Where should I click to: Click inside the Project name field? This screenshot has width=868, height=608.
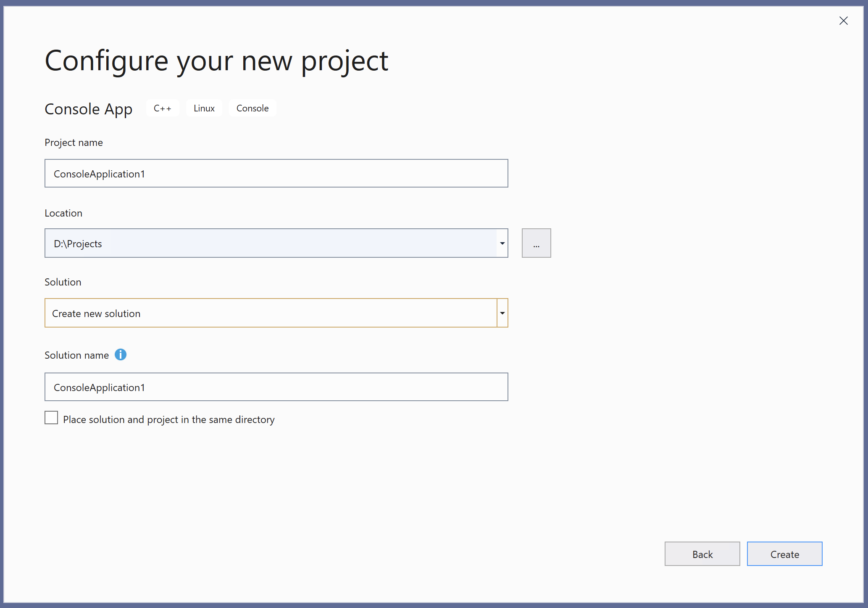coord(276,173)
